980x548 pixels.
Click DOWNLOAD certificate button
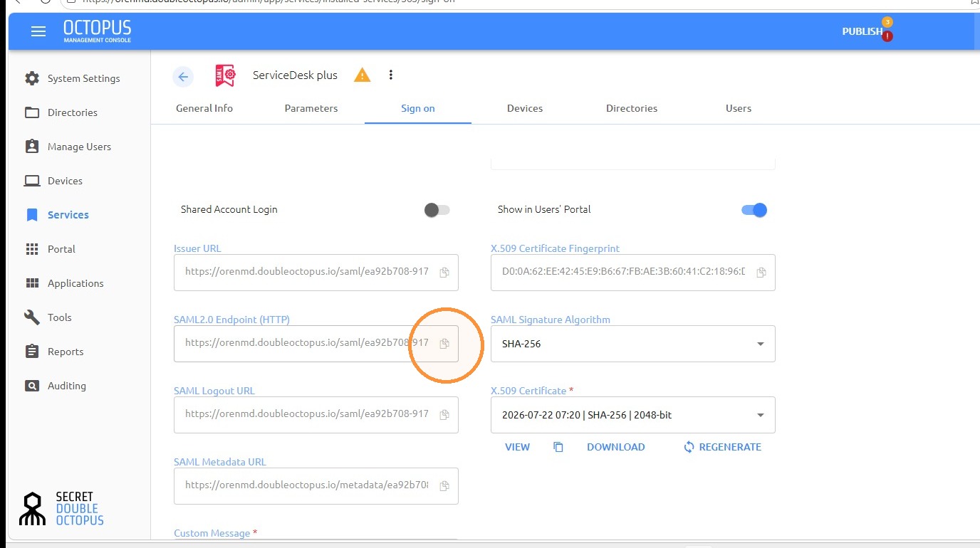tap(616, 447)
